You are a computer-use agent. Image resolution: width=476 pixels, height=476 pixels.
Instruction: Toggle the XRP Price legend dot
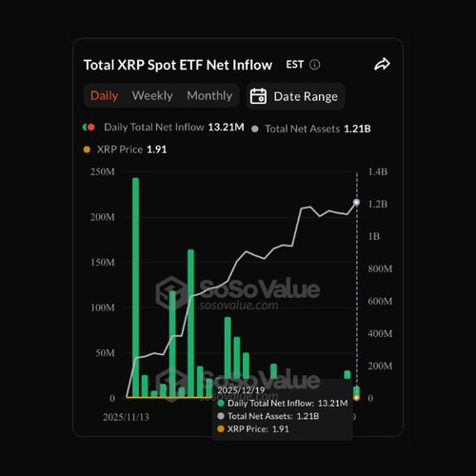(87, 149)
